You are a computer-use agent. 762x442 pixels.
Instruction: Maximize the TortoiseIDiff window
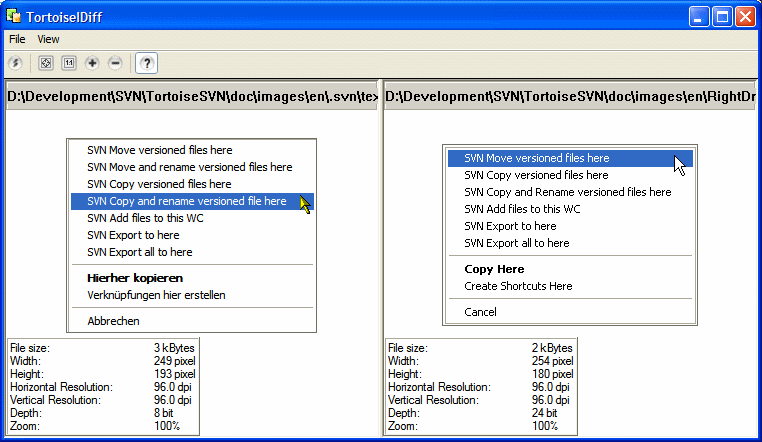click(x=722, y=17)
